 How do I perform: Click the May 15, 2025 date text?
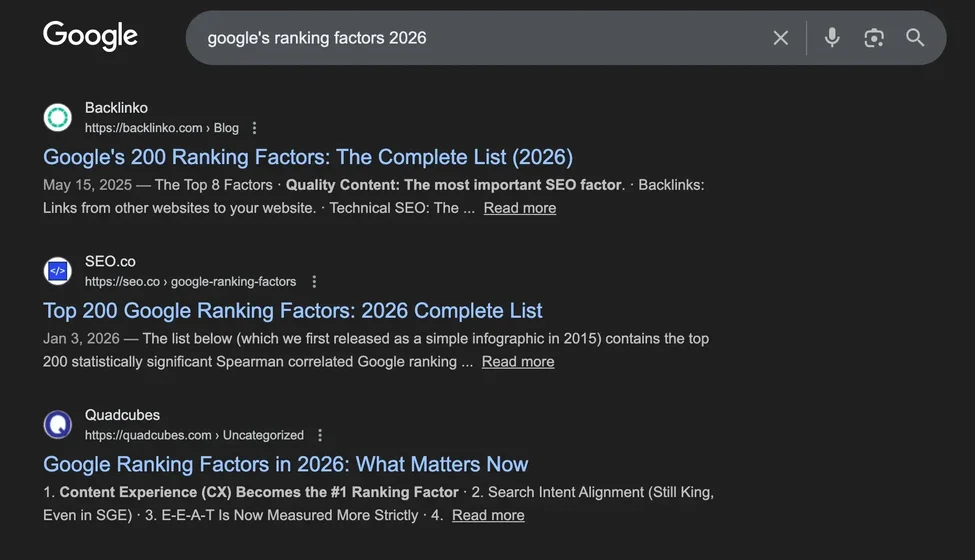click(88, 185)
